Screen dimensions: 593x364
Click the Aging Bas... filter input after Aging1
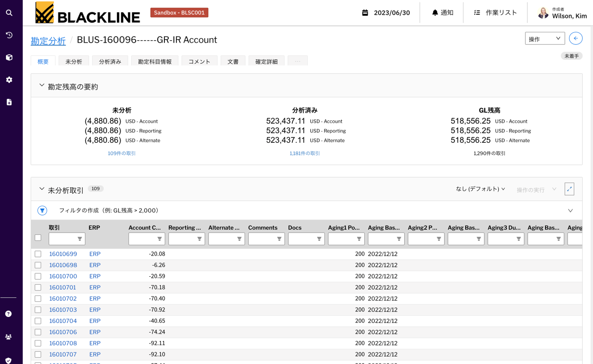(386, 239)
